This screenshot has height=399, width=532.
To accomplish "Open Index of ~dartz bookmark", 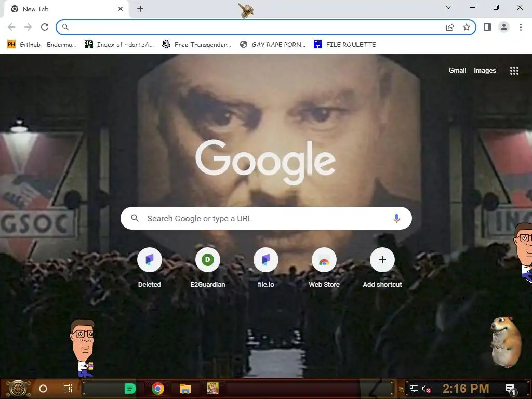I will [x=119, y=45].
